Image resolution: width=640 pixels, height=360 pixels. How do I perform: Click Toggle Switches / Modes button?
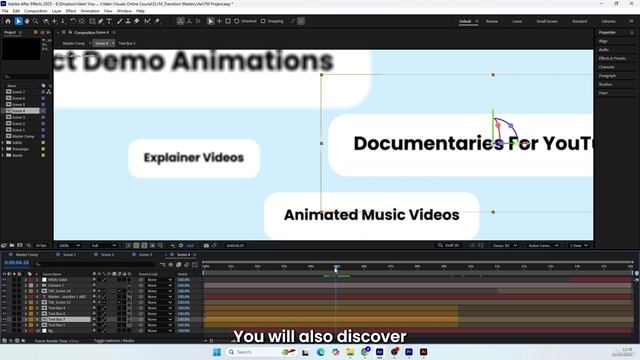click(x=114, y=340)
